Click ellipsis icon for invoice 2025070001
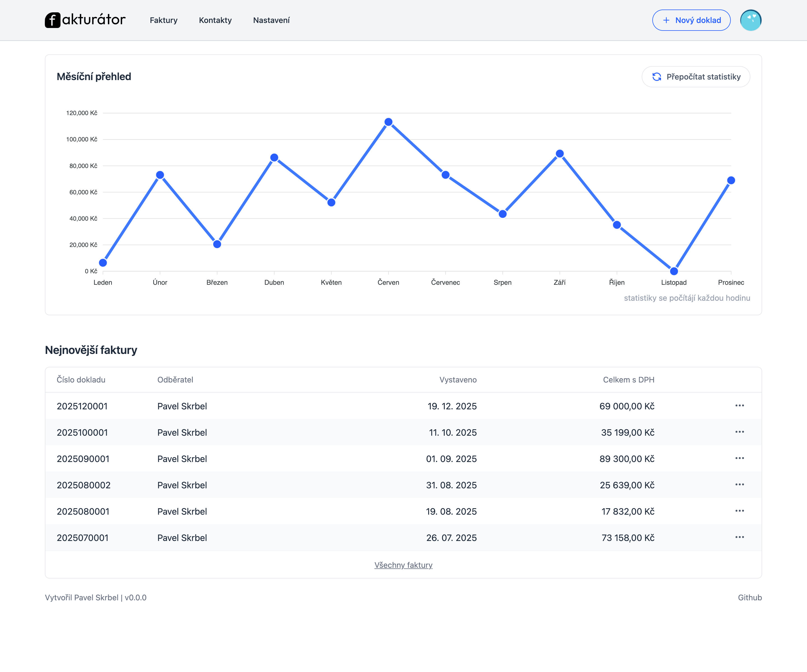Image resolution: width=807 pixels, height=672 pixels. (x=739, y=537)
